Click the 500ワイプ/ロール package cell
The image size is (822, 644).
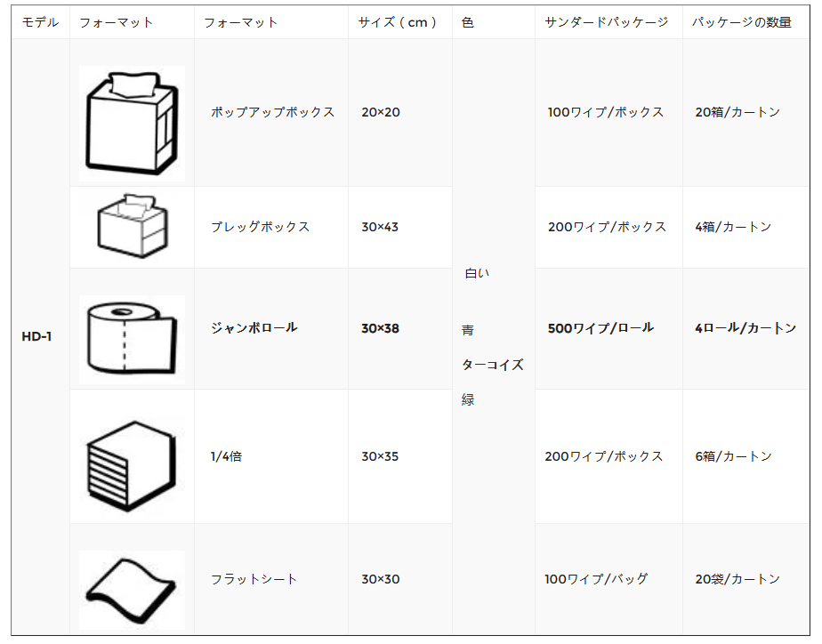[x=600, y=328]
